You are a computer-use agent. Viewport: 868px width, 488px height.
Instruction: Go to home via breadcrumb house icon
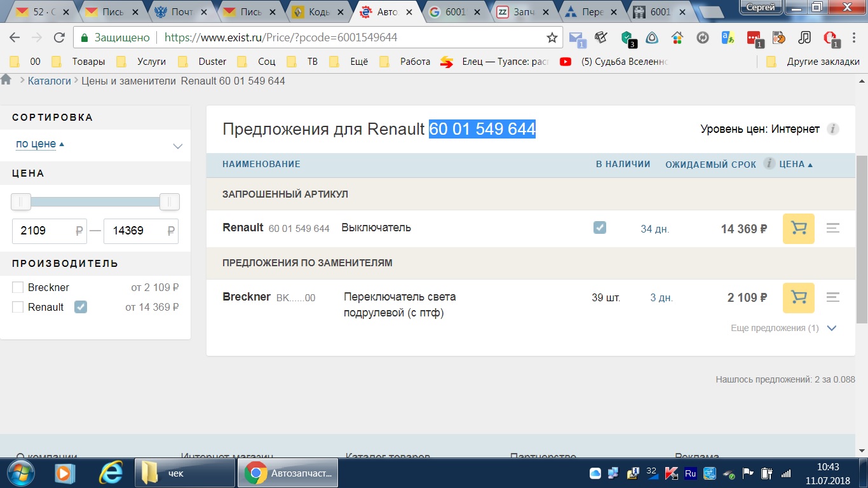pyautogui.click(x=6, y=80)
